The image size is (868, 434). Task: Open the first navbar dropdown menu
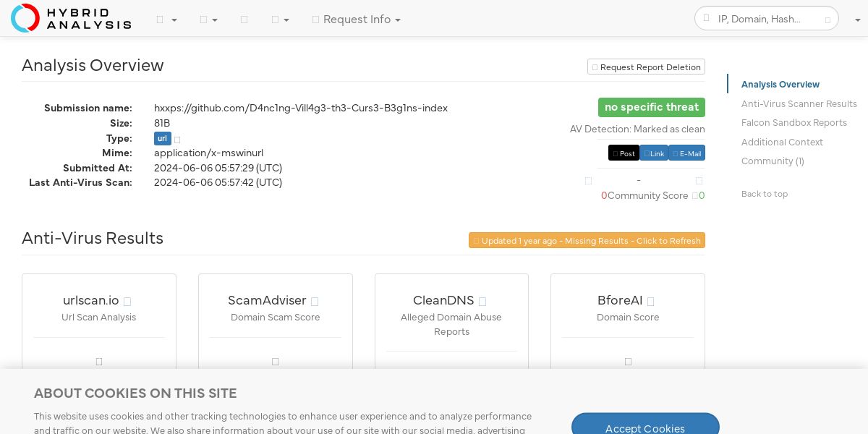[x=166, y=20]
